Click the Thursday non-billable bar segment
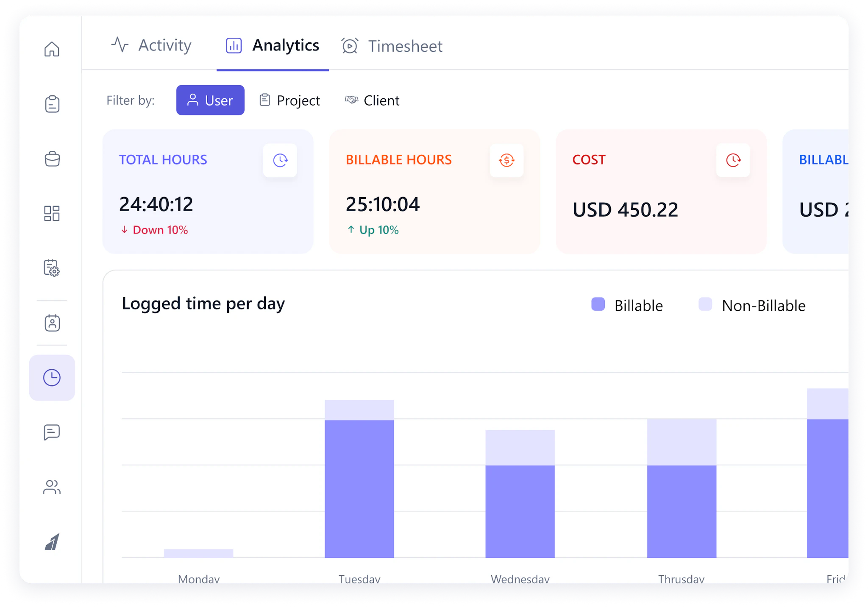868x607 pixels. click(x=682, y=442)
